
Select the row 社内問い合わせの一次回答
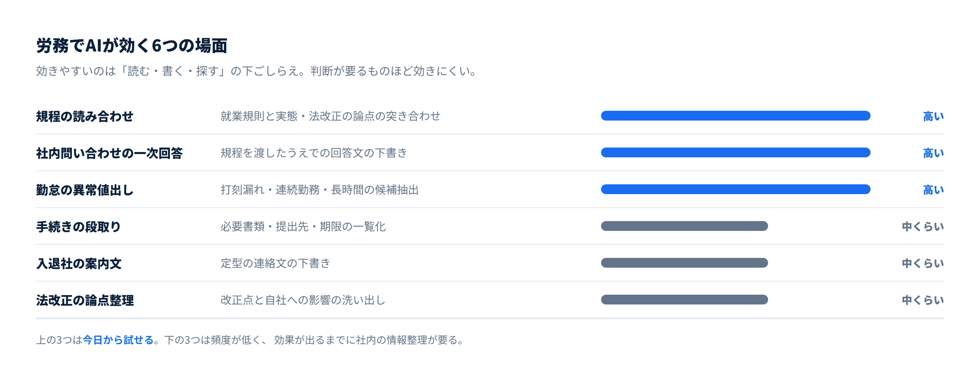point(490,153)
